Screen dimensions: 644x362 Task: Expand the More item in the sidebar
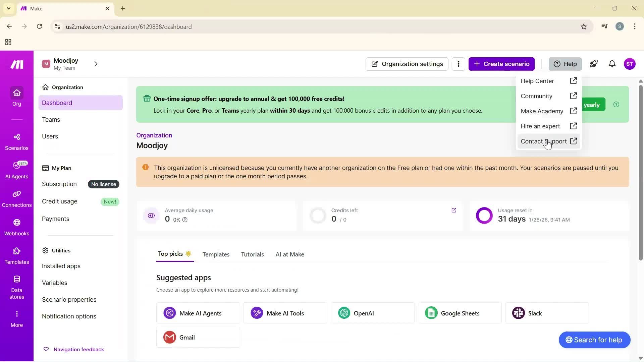pos(16,317)
